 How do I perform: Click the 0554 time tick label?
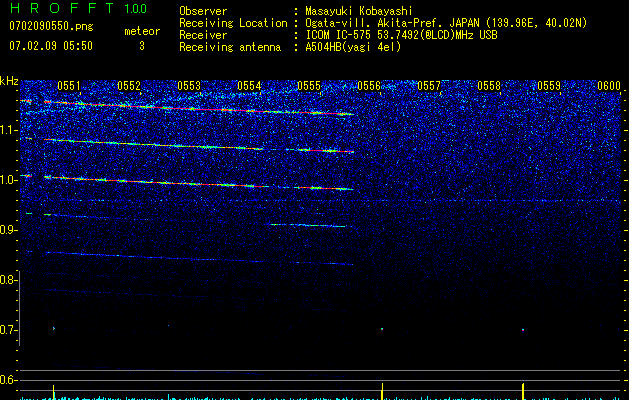(x=249, y=86)
